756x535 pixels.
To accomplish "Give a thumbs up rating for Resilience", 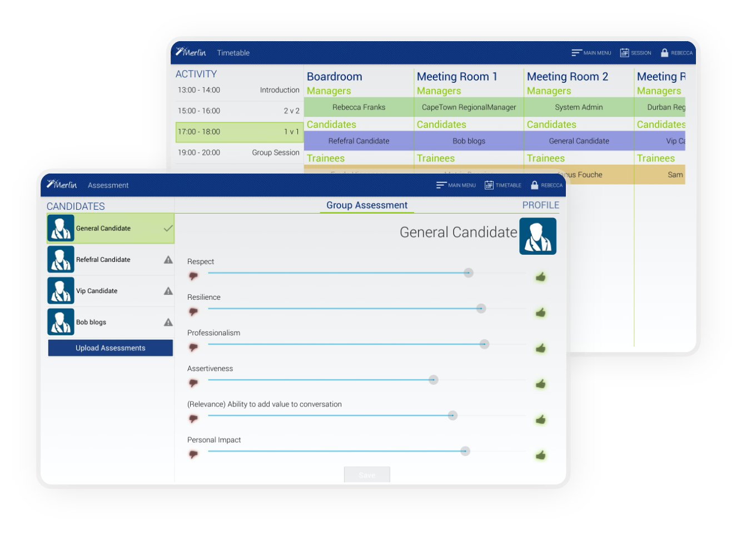I will point(540,312).
